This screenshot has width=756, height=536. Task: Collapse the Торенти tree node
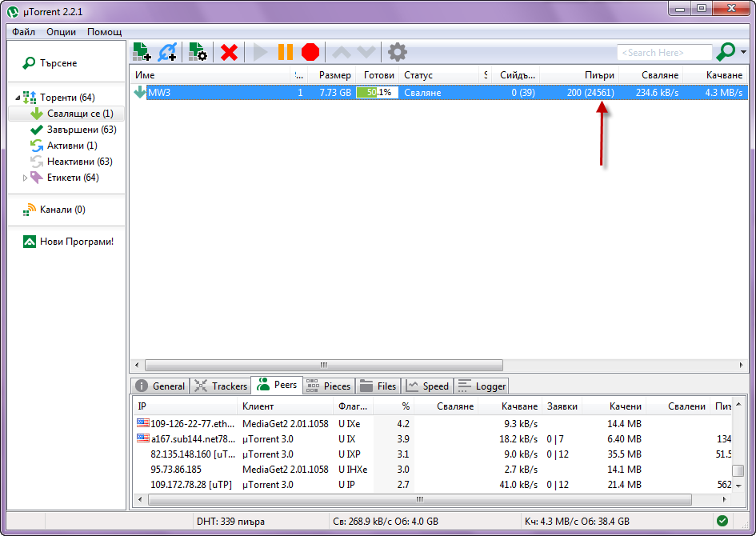(18, 98)
